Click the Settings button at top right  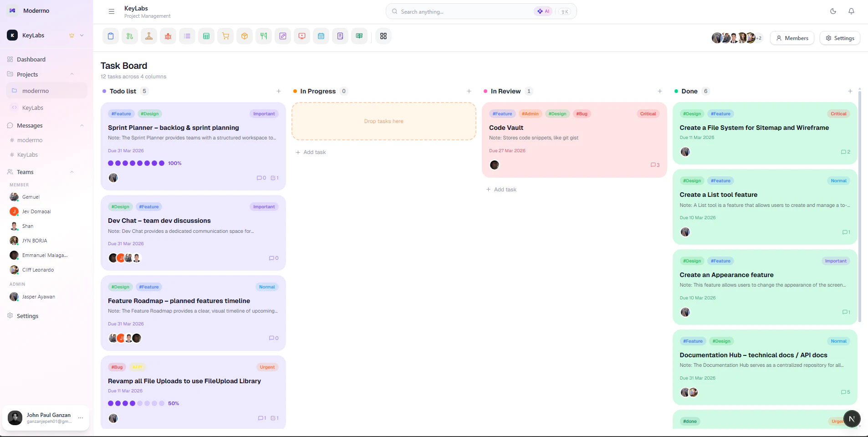pos(840,38)
